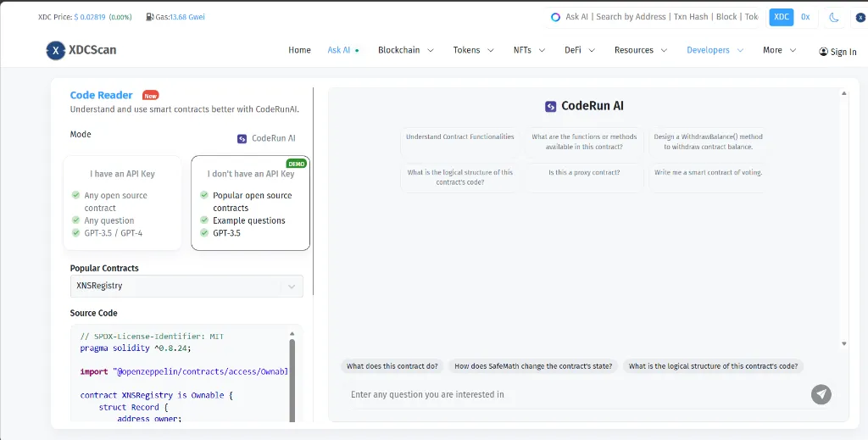Click the XDC network icon at top right
This screenshot has width=868, height=440.
(861, 17)
